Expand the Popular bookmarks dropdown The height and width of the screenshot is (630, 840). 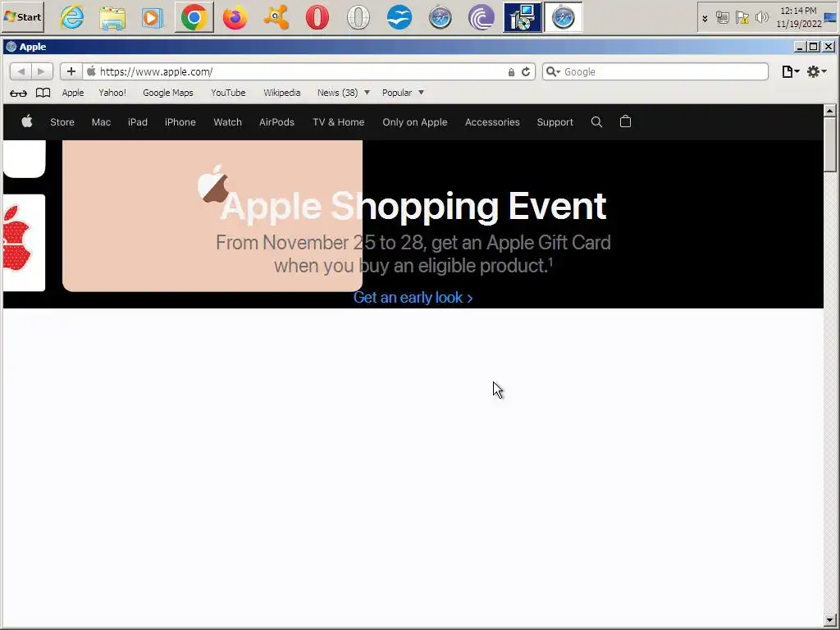(403, 93)
